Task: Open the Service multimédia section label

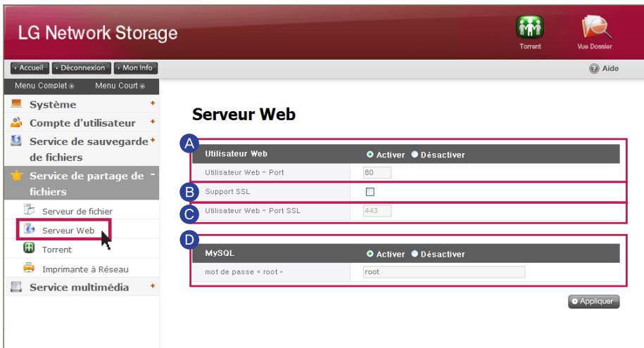Action: point(79,288)
